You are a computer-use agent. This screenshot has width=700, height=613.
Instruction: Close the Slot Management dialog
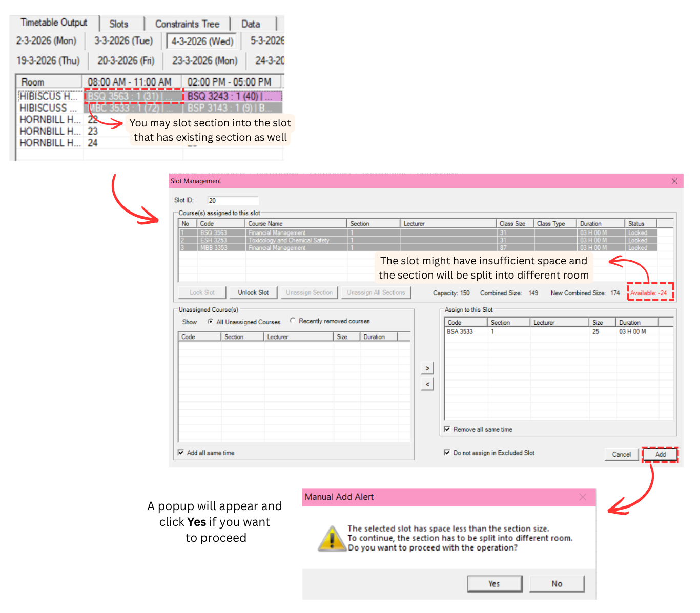click(x=674, y=181)
